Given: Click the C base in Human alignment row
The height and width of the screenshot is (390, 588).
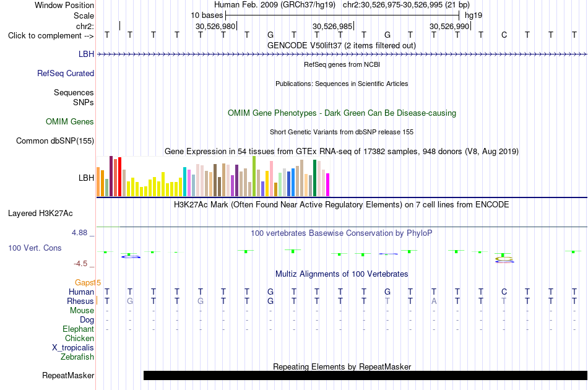Looking at the screenshot, I should (x=504, y=292).
